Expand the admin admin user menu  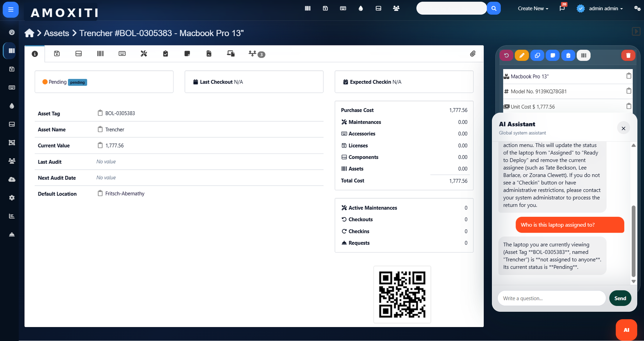(600, 8)
